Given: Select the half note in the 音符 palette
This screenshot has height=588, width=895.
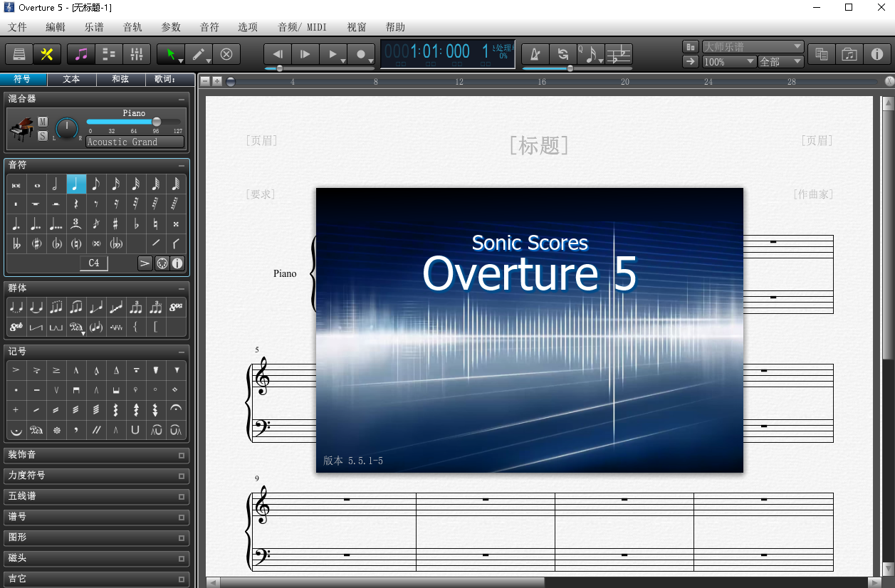Looking at the screenshot, I should coord(56,184).
